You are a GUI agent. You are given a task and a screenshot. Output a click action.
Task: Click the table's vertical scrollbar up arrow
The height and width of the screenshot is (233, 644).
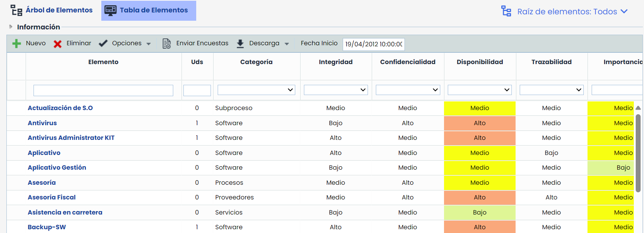[638, 108]
